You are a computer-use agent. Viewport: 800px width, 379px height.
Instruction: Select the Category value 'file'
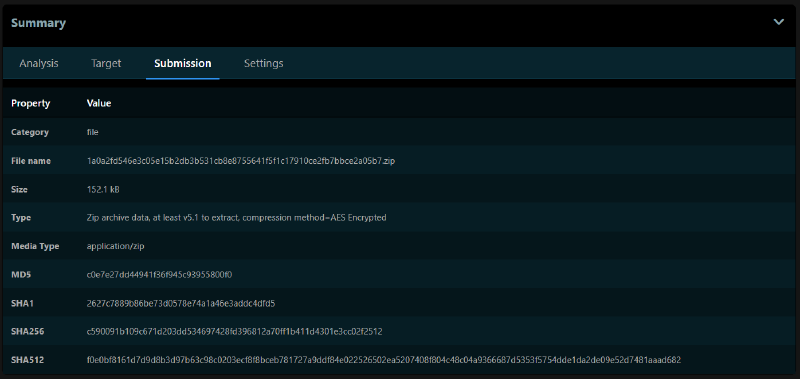[92, 132]
